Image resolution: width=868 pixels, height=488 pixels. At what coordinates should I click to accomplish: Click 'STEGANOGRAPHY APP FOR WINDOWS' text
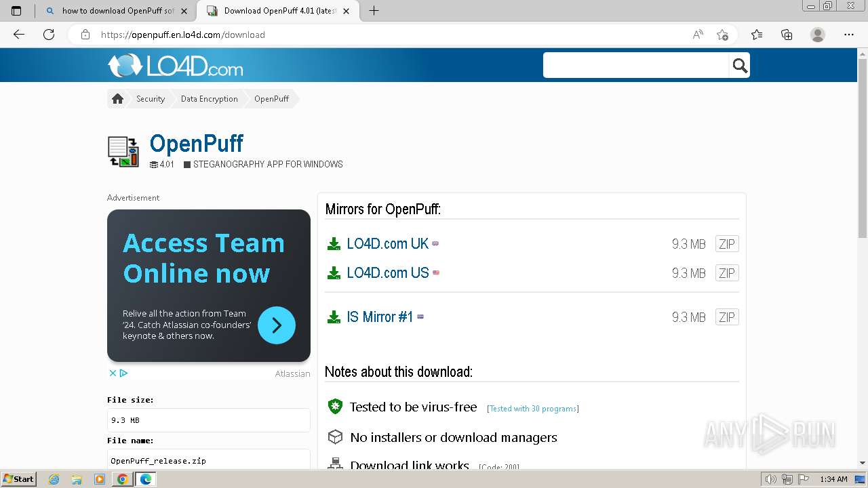click(x=268, y=164)
